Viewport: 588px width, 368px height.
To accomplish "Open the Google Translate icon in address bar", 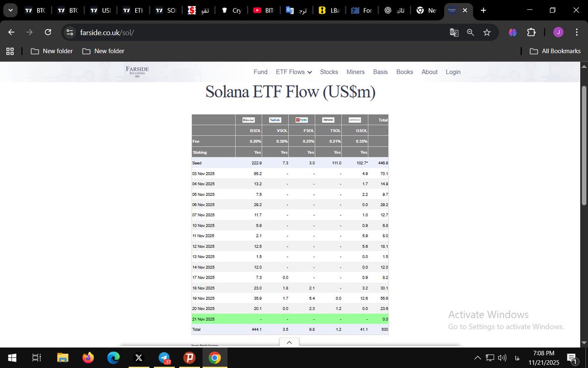I will click(x=454, y=32).
